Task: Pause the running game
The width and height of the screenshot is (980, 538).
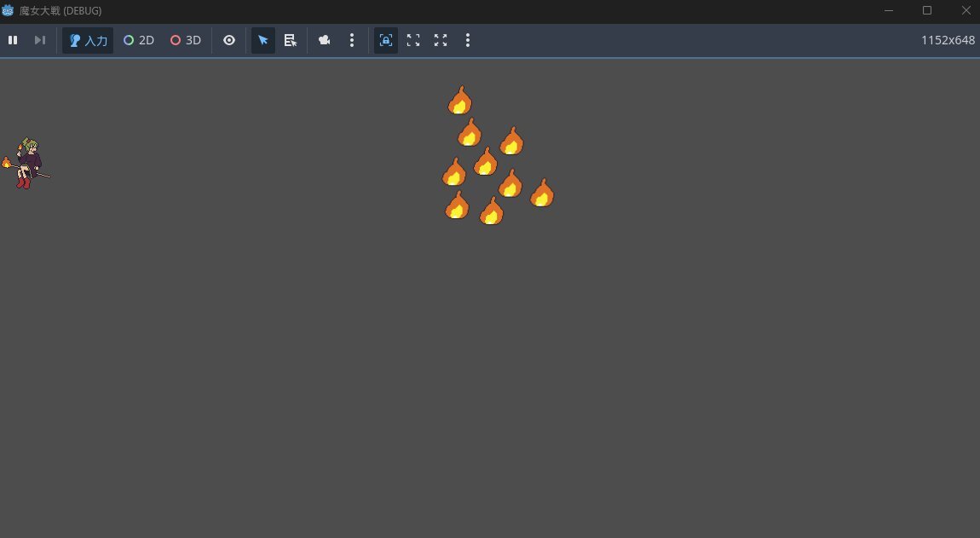Action: pyautogui.click(x=13, y=40)
